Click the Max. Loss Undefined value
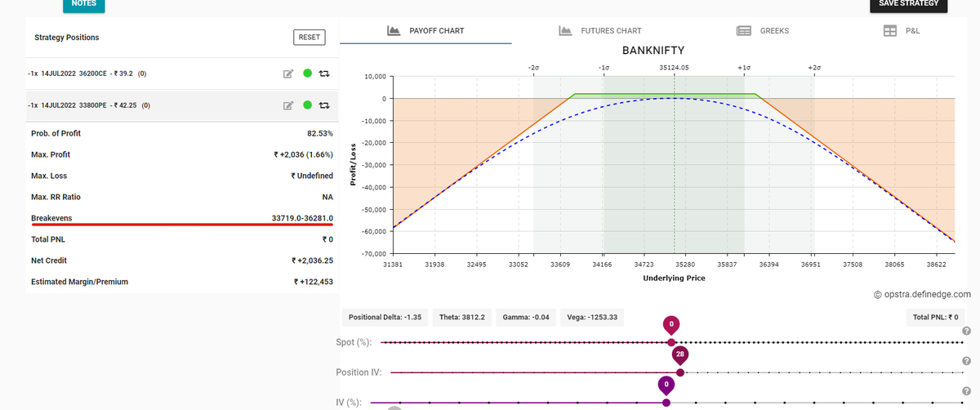Screen dimensions: 980x410 point(312,176)
